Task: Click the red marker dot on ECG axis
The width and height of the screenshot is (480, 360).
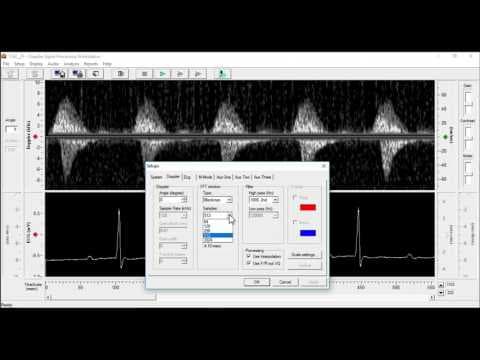Action: 35,235
